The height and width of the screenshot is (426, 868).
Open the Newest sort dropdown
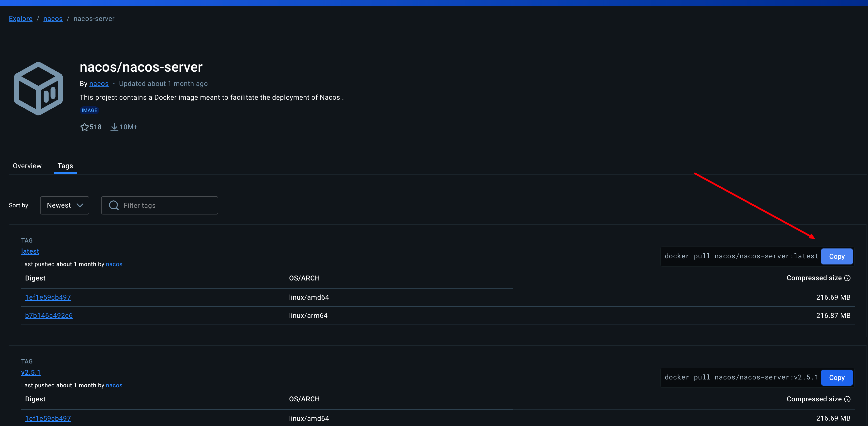click(x=64, y=205)
